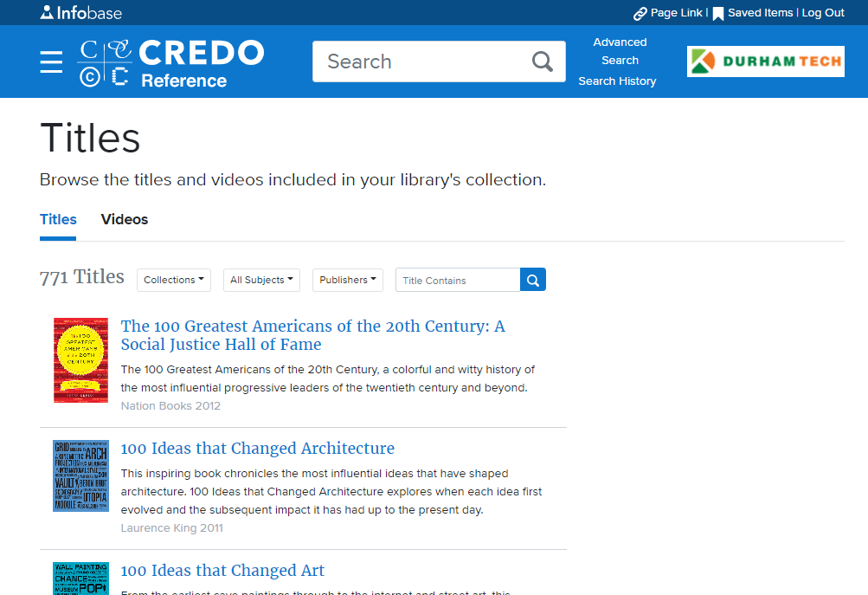Click the Infobase logo

pos(81,13)
